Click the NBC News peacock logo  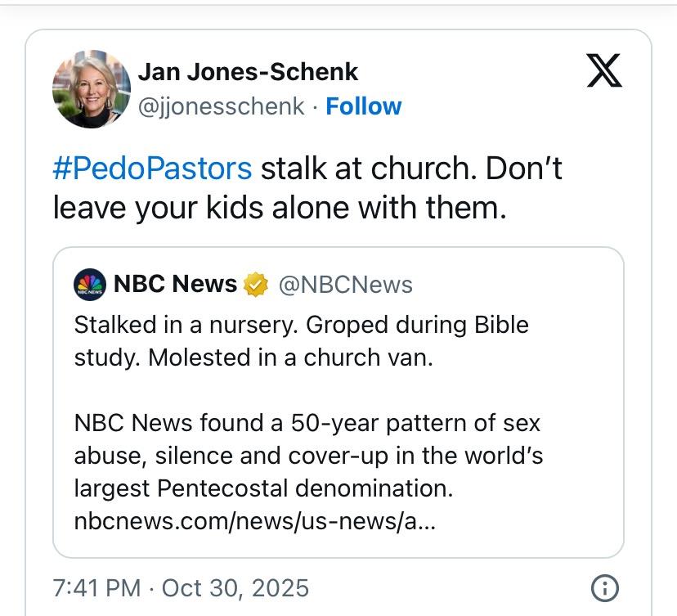90,285
